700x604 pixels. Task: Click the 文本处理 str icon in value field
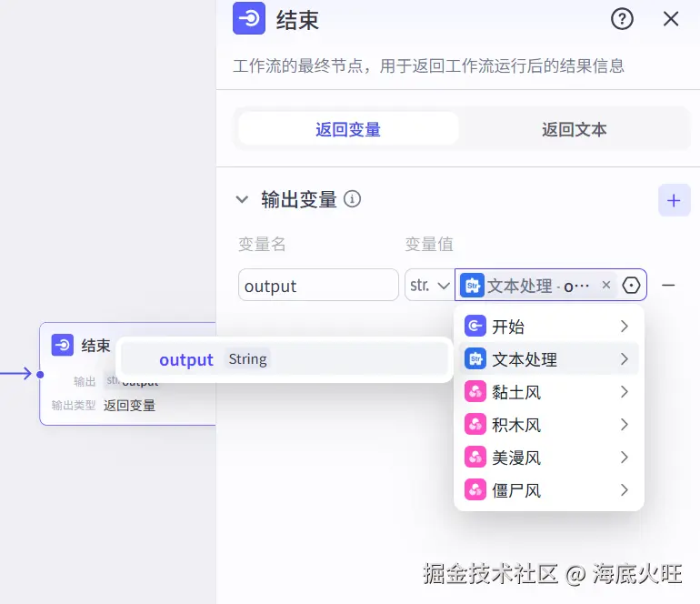(x=474, y=286)
